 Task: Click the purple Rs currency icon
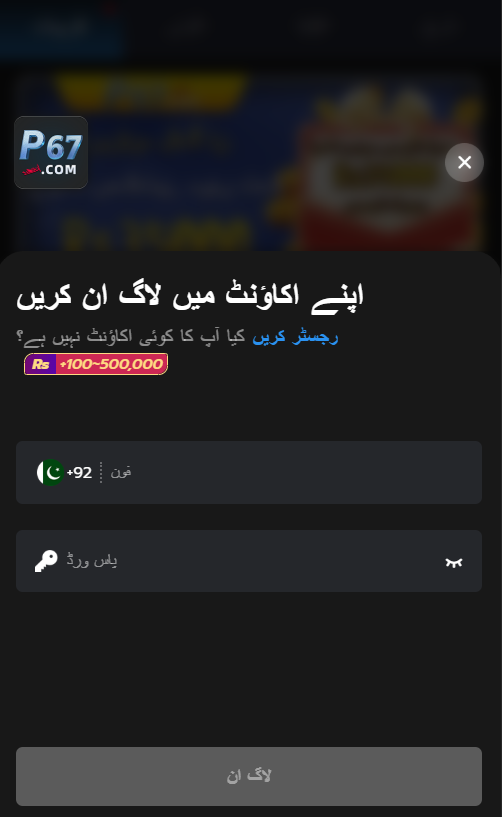(40, 364)
